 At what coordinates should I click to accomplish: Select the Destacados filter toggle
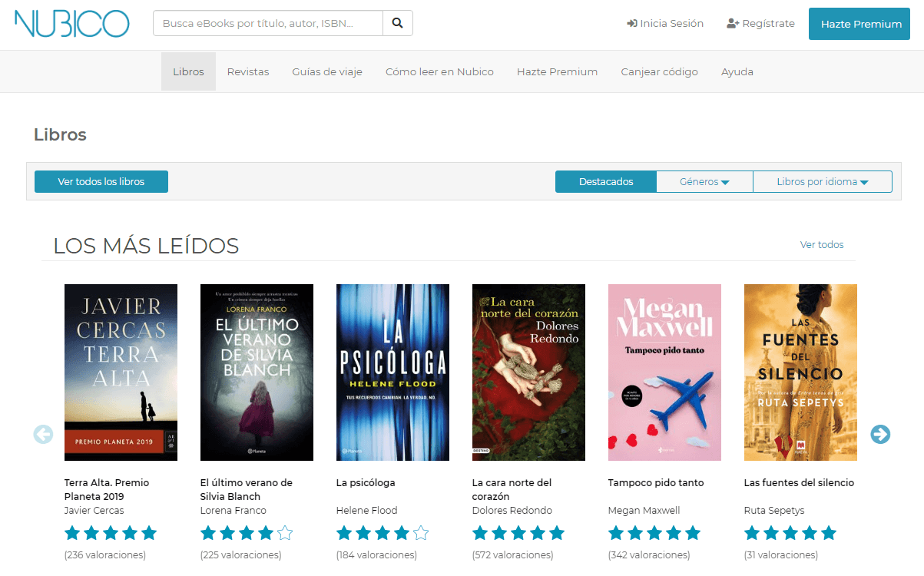click(606, 182)
